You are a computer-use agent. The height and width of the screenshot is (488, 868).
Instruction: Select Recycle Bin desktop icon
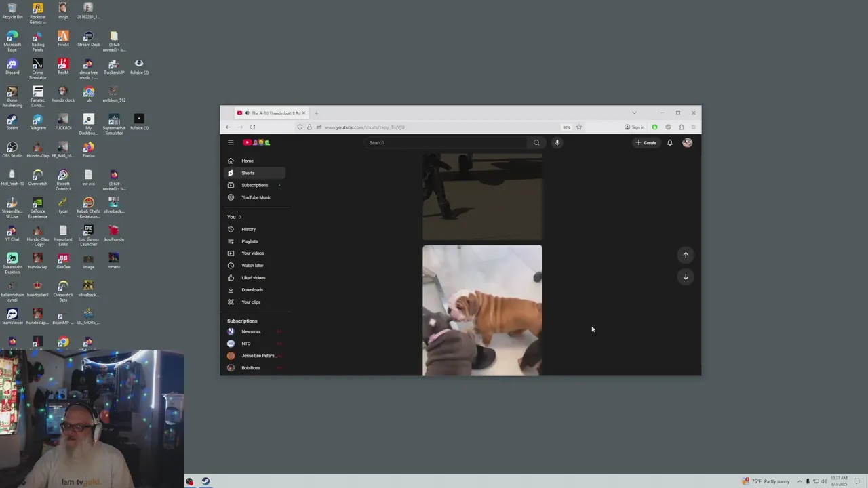click(x=12, y=11)
